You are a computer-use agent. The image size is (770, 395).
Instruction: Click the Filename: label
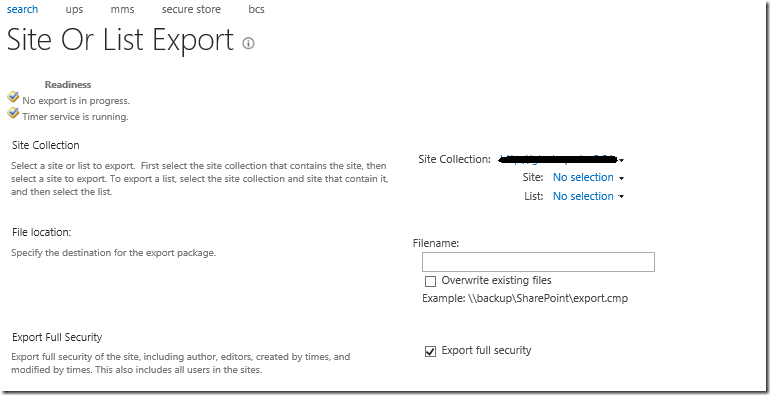click(x=436, y=243)
